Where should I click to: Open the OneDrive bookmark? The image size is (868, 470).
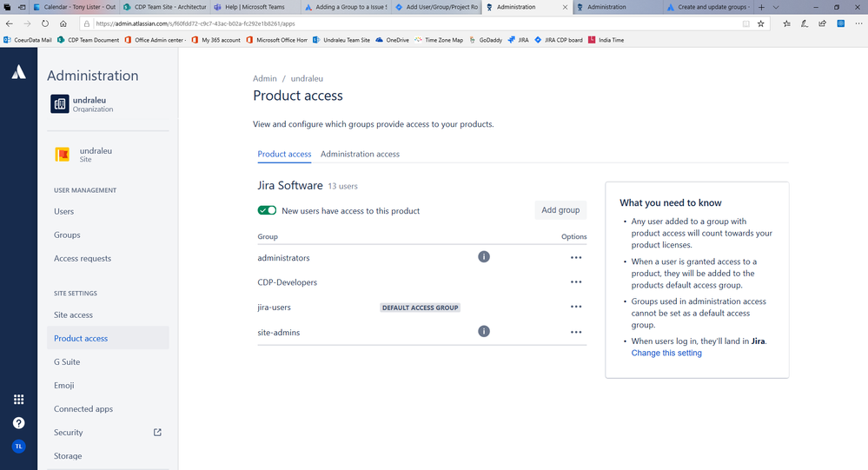coord(392,40)
